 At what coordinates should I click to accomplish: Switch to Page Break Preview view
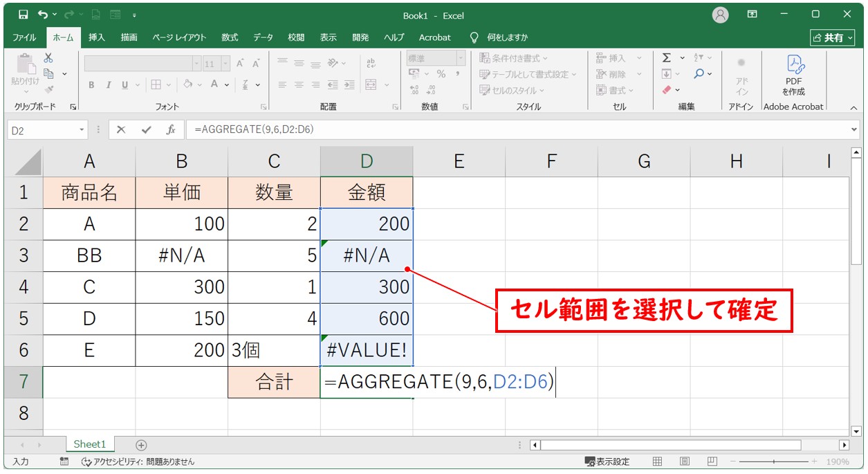coord(711,462)
